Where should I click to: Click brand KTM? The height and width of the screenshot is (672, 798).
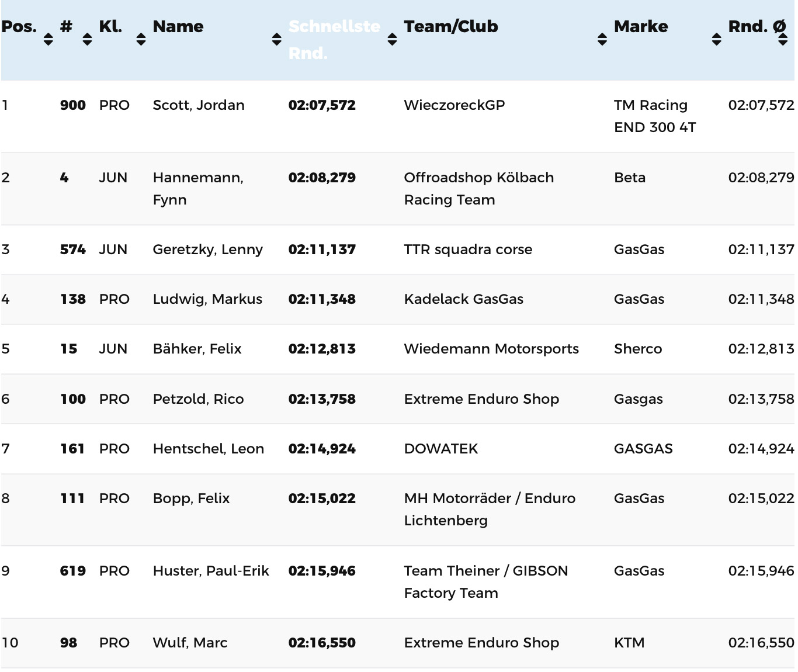point(629,643)
